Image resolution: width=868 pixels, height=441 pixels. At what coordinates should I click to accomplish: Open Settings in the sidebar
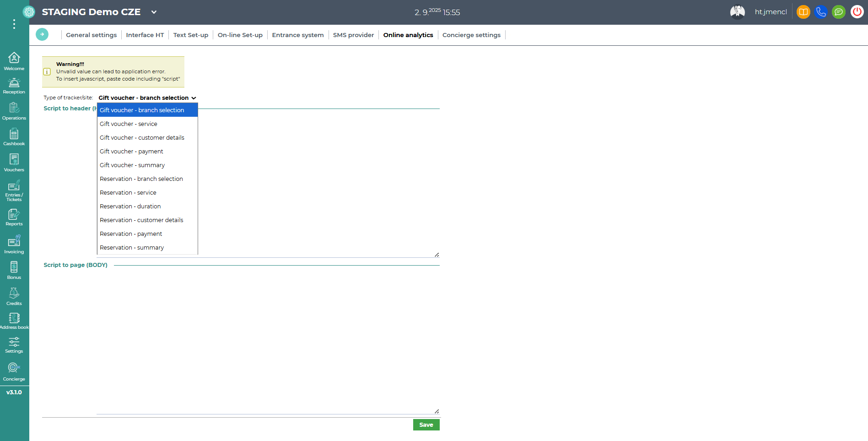coord(14,345)
